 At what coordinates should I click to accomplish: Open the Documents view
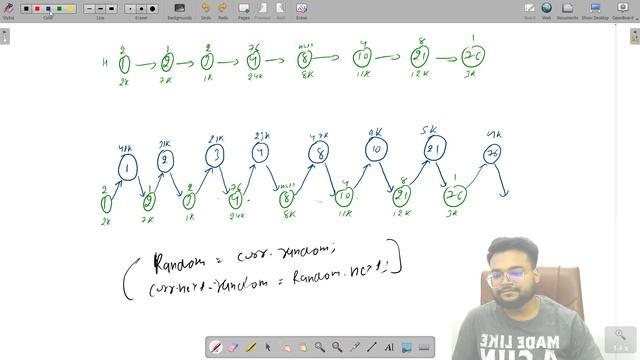[567, 11]
